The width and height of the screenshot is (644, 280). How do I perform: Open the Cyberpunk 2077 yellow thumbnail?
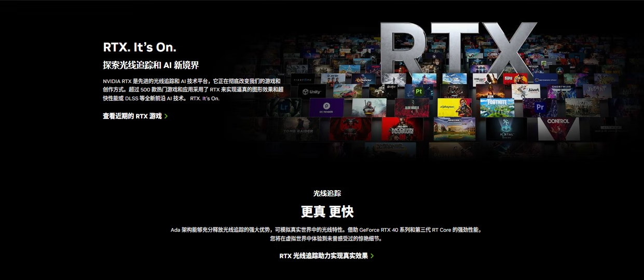coord(454,107)
